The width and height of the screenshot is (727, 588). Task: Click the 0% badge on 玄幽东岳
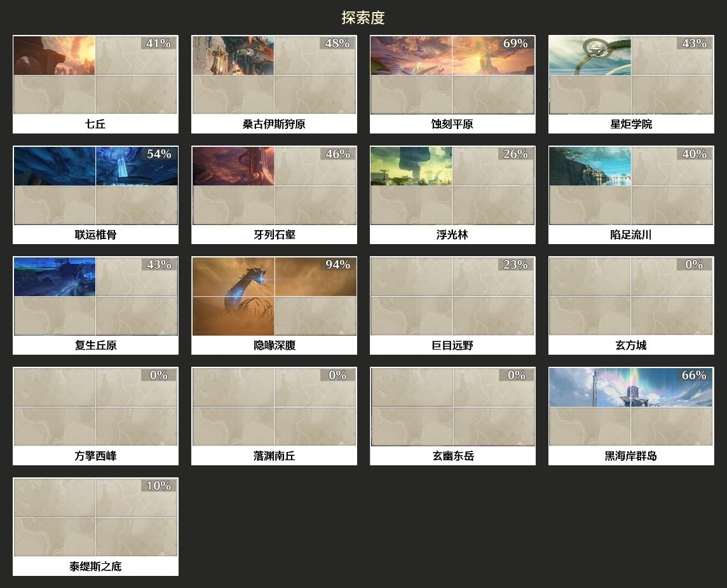515,375
